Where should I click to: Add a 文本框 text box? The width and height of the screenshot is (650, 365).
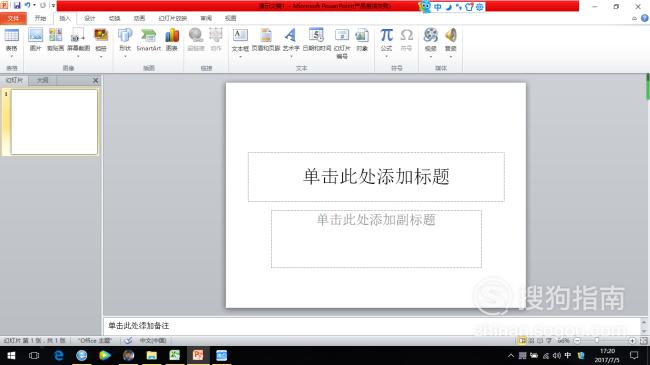[240, 41]
